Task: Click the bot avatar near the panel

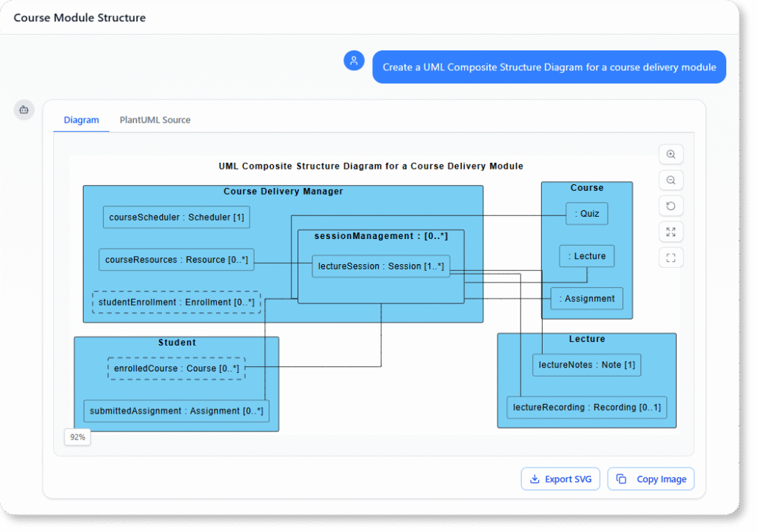Action: [x=24, y=109]
